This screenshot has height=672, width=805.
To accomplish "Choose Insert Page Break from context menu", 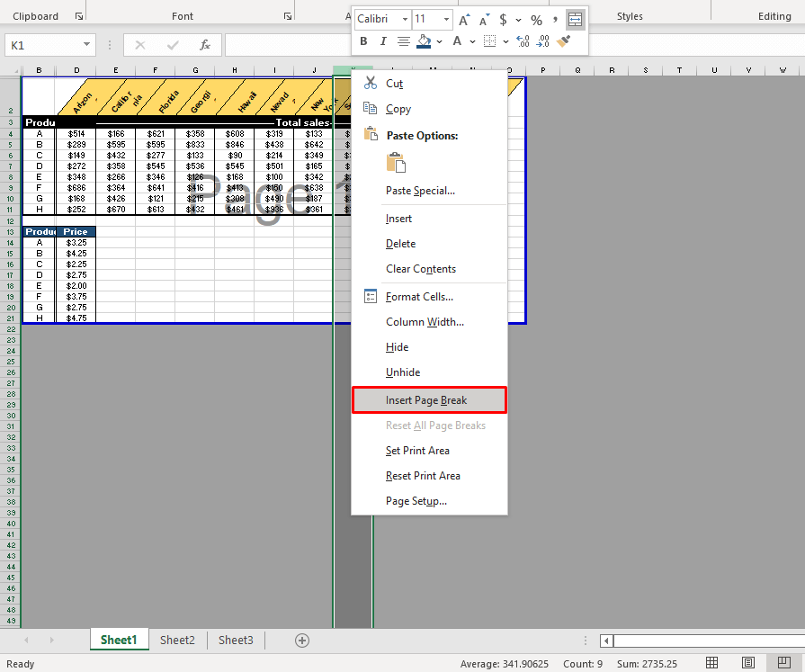I will 429,399.
